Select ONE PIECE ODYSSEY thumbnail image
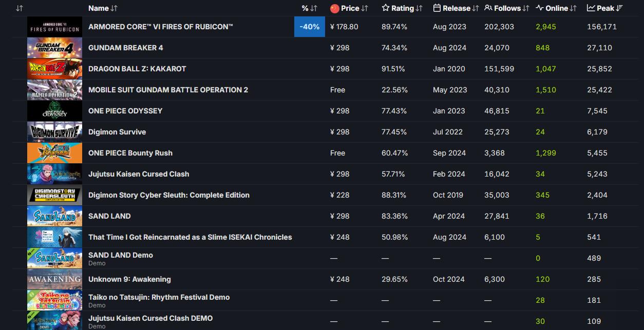Viewport: 644px width, 330px height. [54, 111]
